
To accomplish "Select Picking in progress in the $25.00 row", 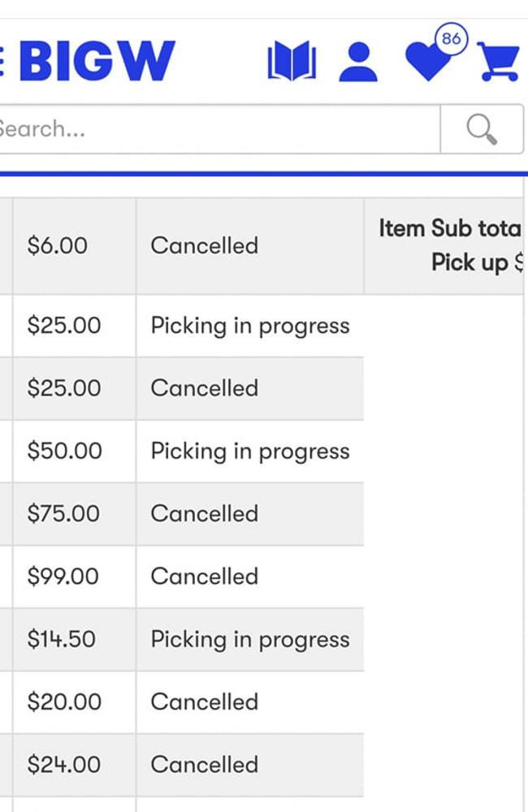I will point(250,326).
